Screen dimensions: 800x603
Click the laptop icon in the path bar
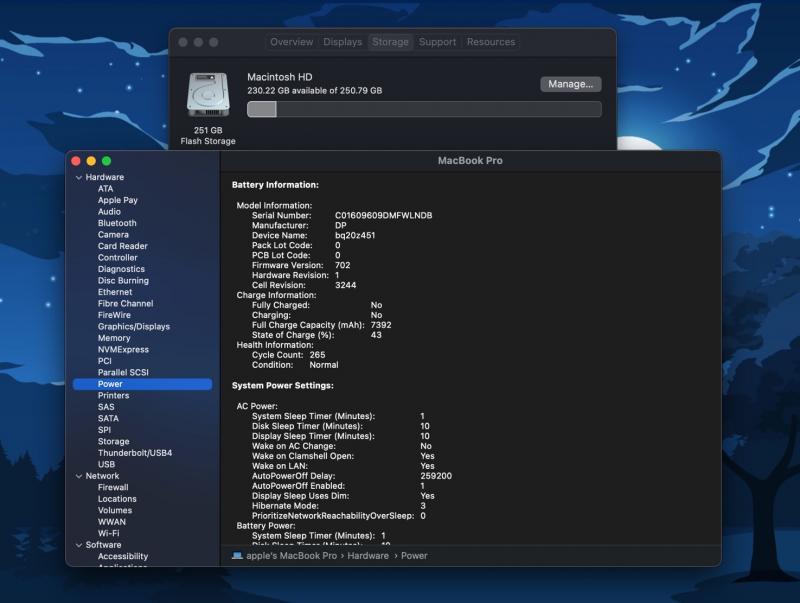tap(237, 556)
